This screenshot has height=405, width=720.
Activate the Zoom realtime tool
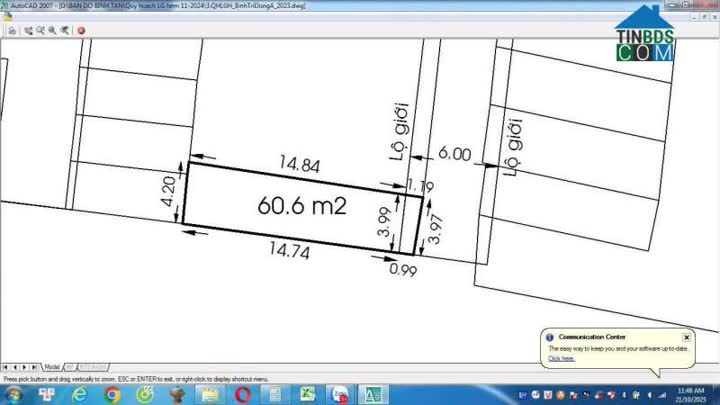38,30
